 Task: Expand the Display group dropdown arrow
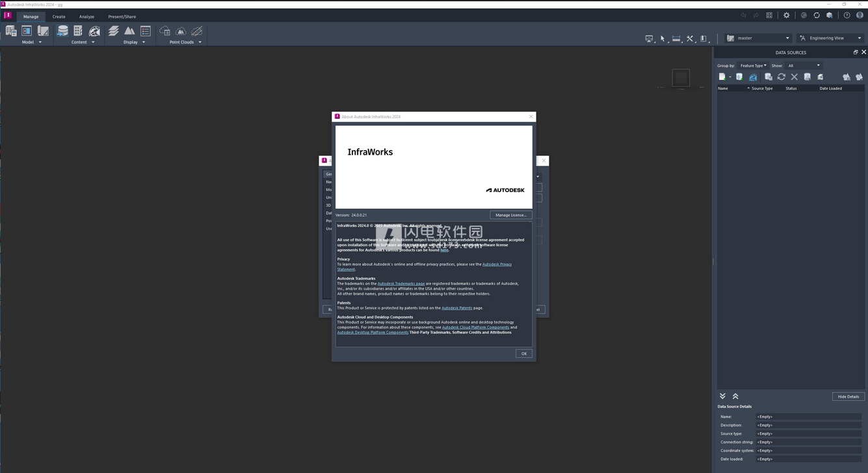(x=144, y=42)
